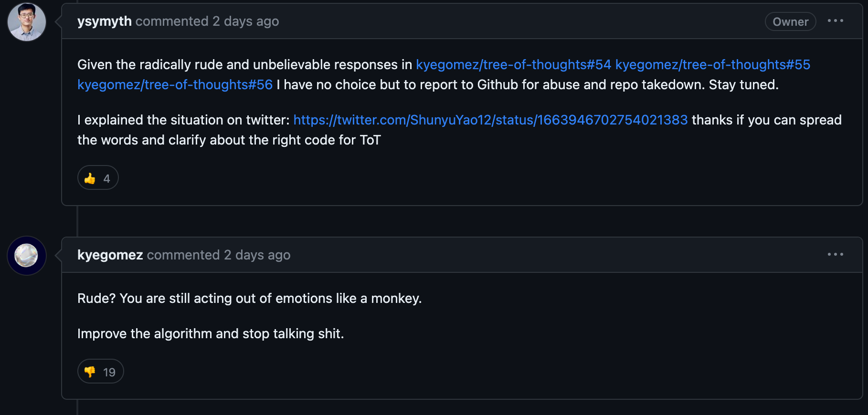Click "2 days ago" timestamp on kyegomez's comment
The width and height of the screenshot is (868, 415).
(257, 255)
